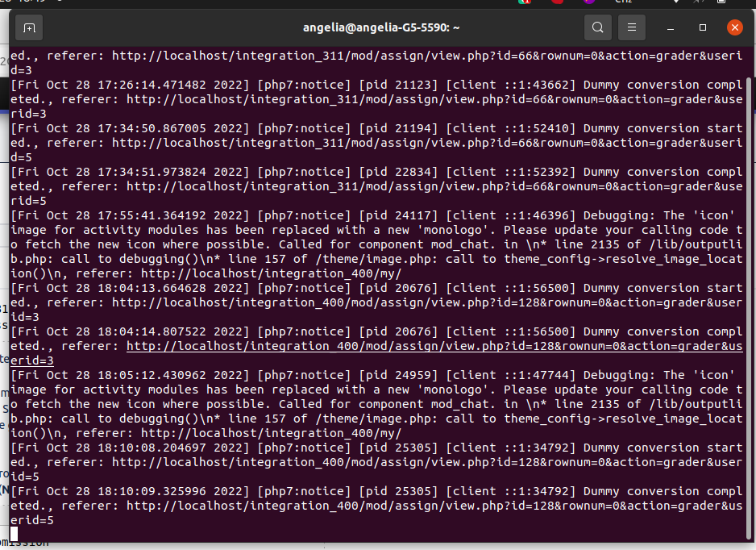Image resolution: width=756 pixels, height=550 pixels.
Task: Close the terminal window
Action: click(735, 27)
